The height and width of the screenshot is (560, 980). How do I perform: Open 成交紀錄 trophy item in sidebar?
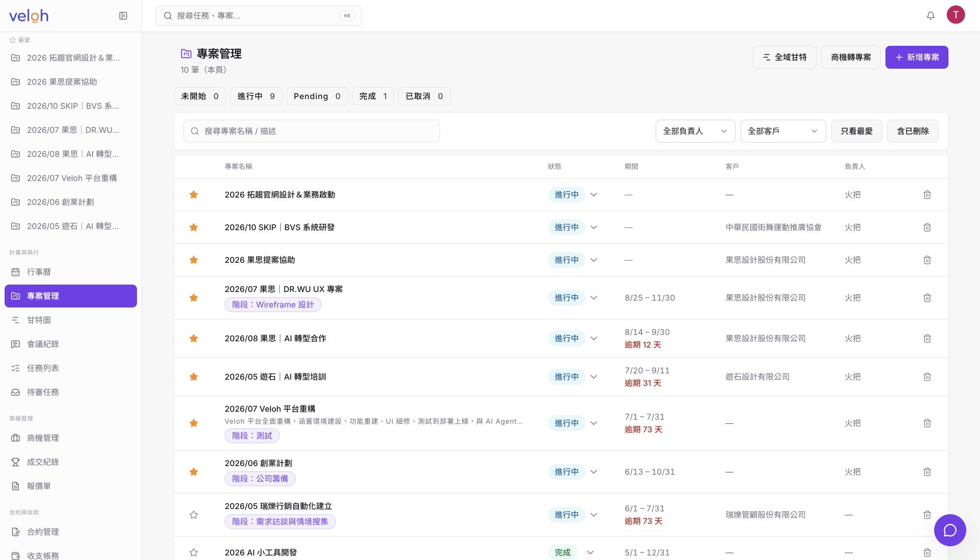pos(70,462)
